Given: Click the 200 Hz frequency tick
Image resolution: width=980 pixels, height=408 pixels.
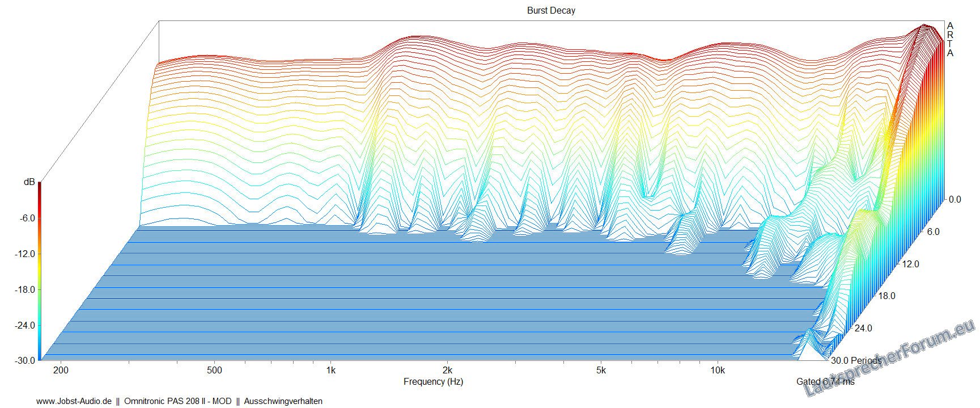Looking at the screenshot, I should 61,371.
